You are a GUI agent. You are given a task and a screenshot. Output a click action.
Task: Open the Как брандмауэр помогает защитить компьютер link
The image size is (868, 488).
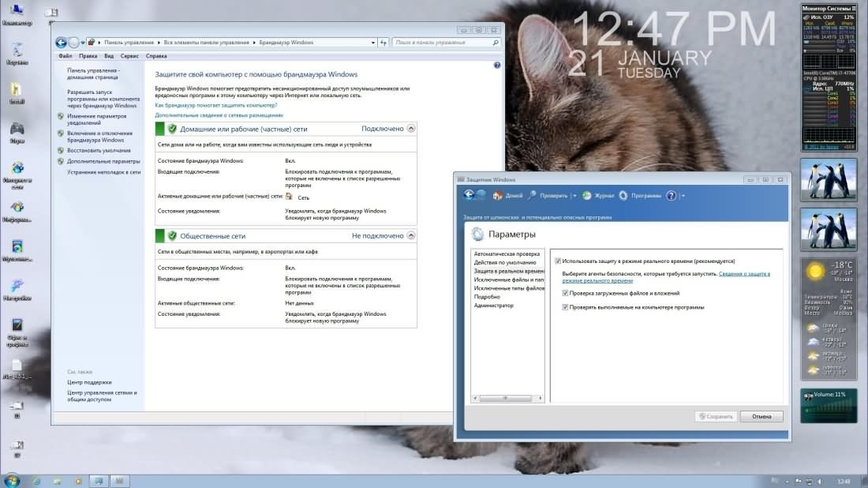tap(216, 105)
